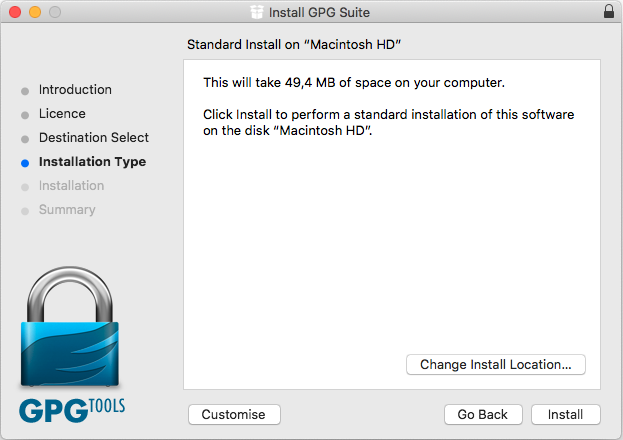Click the Install button

point(565,415)
